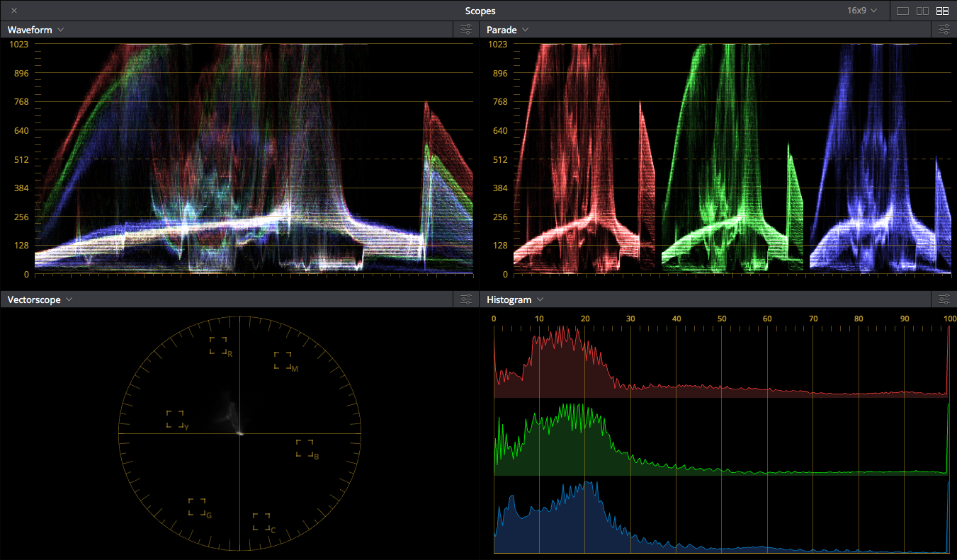
Task: Click the Scopes window title
Action: [480, 11]
